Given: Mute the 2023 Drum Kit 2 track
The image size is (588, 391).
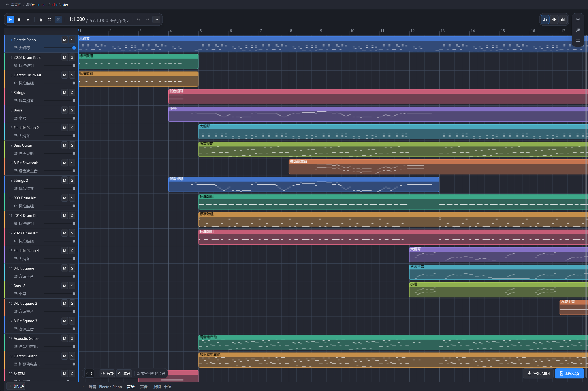Looking at the screenshot, I should [x=65, y=57].
